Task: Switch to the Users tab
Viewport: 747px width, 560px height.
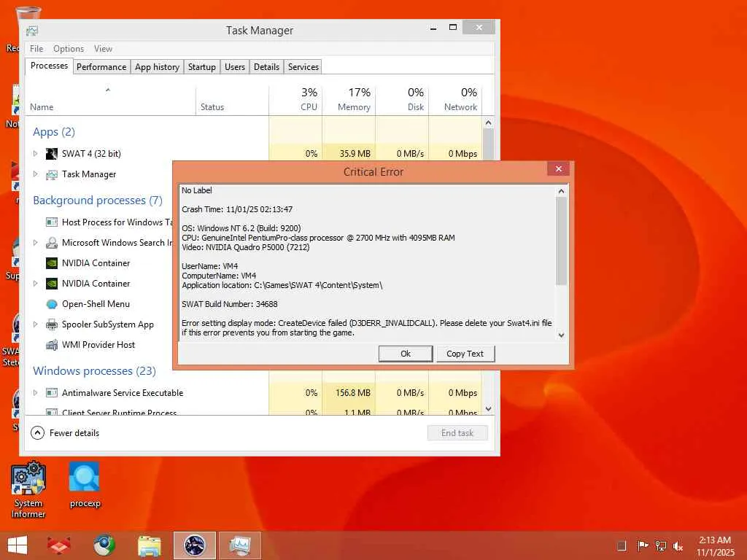Action: (x=235, y=67)
